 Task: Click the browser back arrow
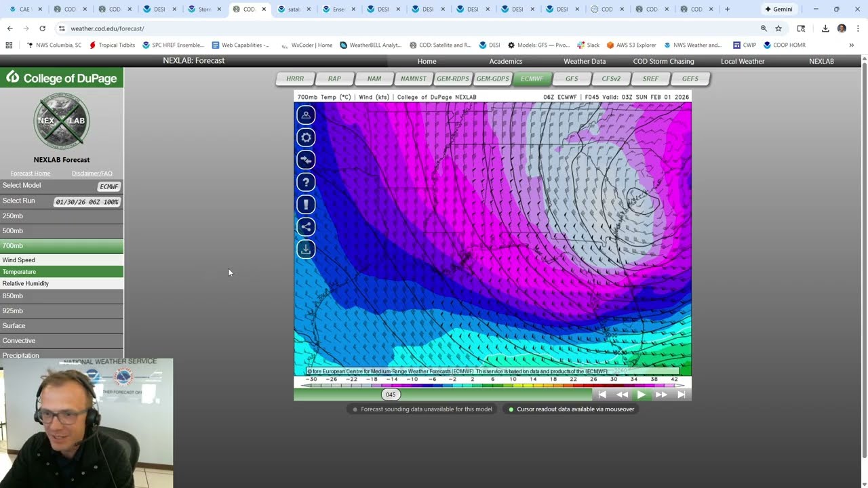[x=9, y=28]
